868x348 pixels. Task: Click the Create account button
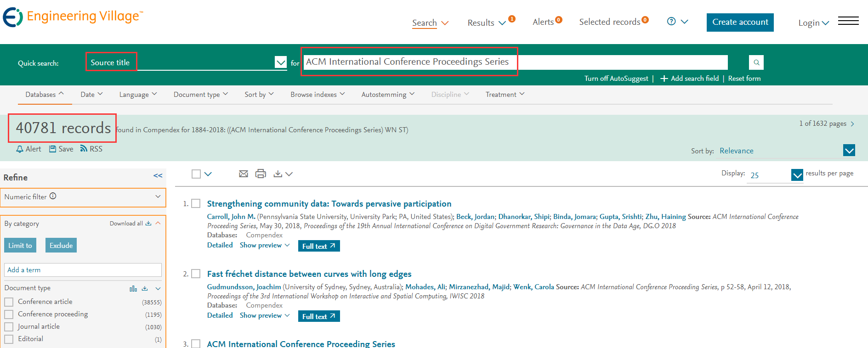[x=740, y=22]
